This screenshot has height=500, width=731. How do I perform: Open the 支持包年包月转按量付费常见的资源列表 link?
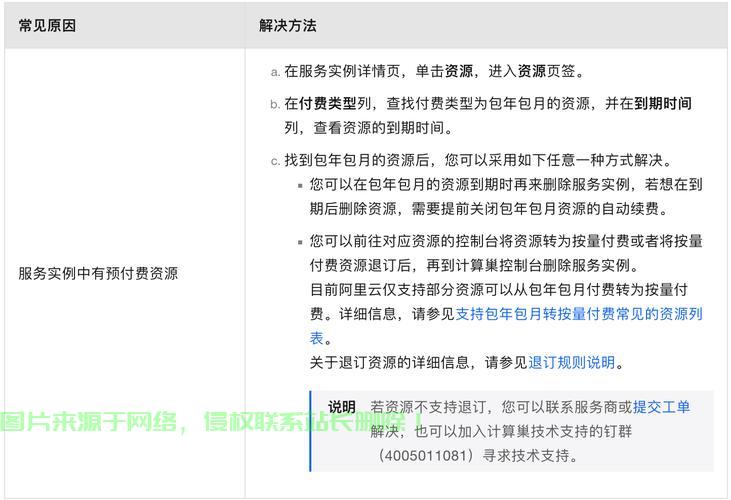[x=578, y=314]
